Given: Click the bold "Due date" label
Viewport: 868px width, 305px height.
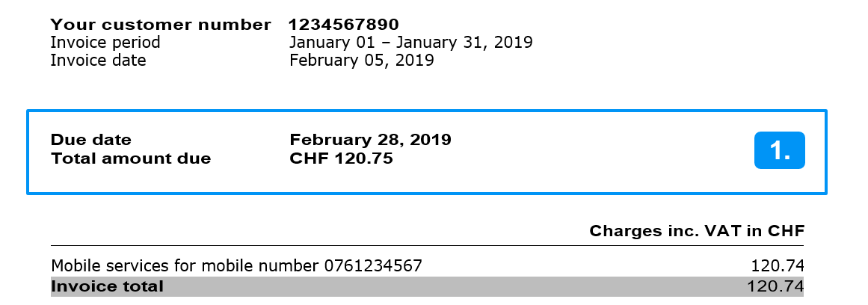Looking at the screenshot, I should (x=90, y=140).
